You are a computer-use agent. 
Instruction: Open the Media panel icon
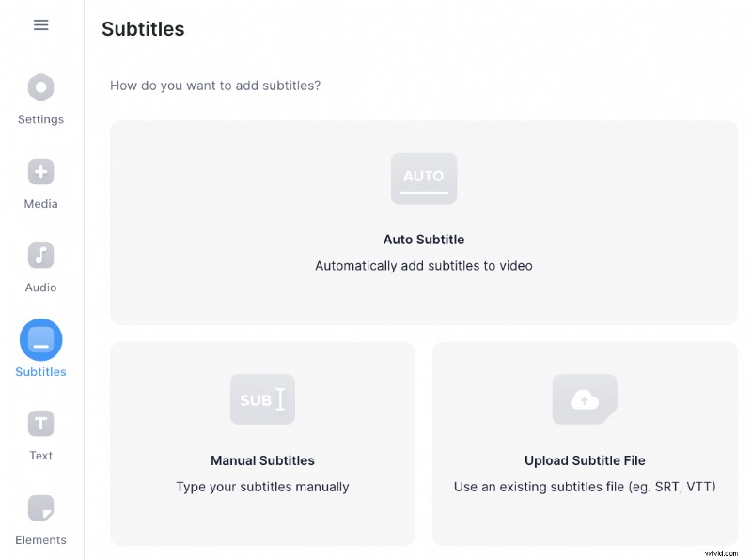click(x=40, y=172)
